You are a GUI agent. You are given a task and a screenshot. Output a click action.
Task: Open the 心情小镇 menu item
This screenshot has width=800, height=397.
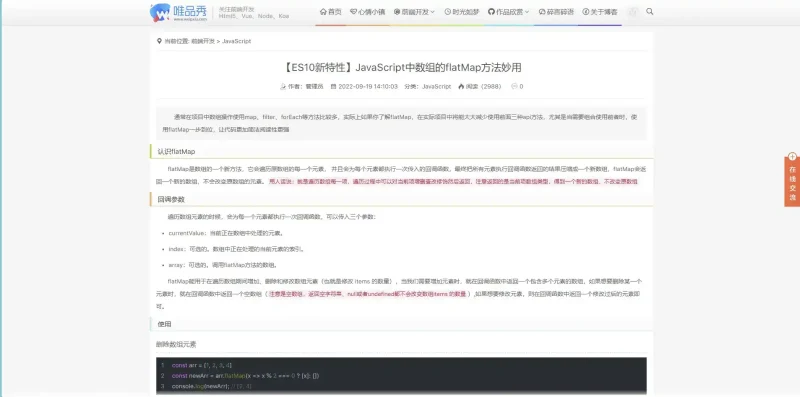pyautogui.click(x=367, y=12)
